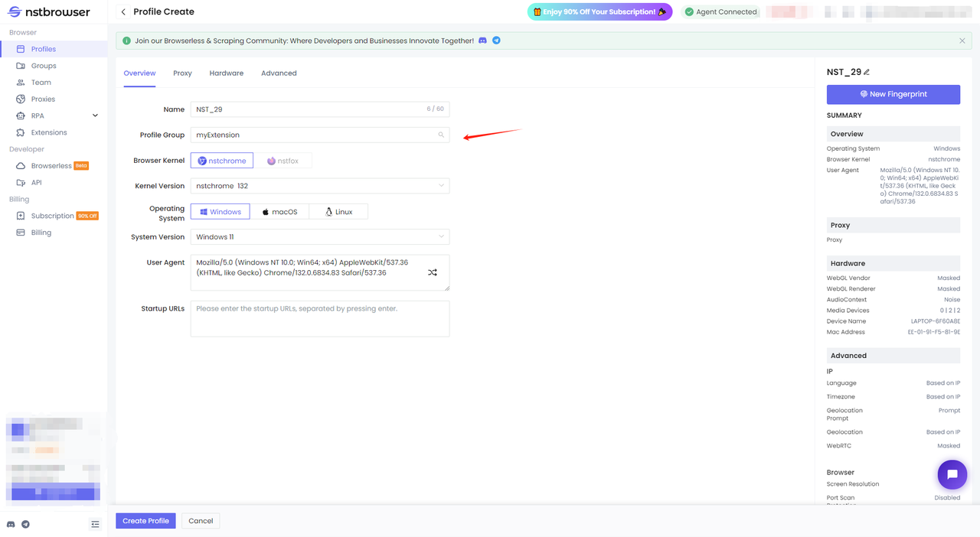
Task: Click the Cancel button
Action: coord(201,521)
